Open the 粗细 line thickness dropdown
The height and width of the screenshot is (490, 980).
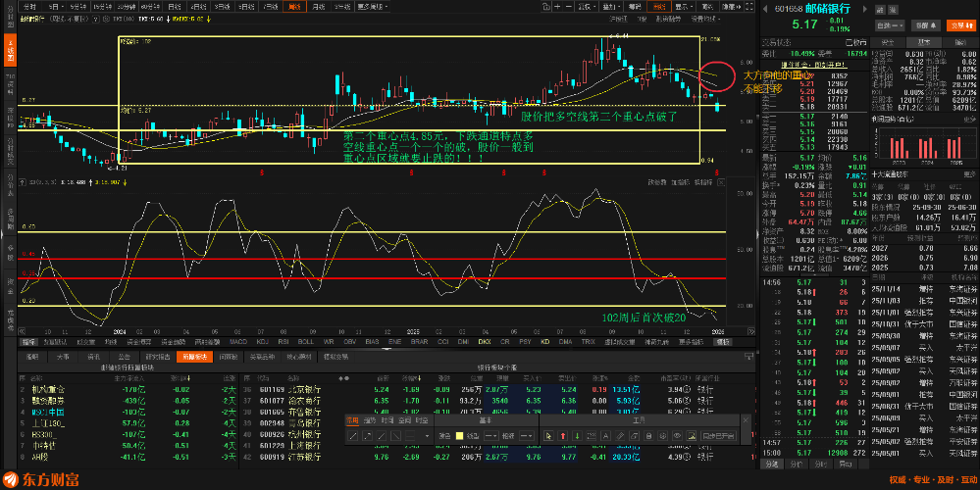pos(527,436)
